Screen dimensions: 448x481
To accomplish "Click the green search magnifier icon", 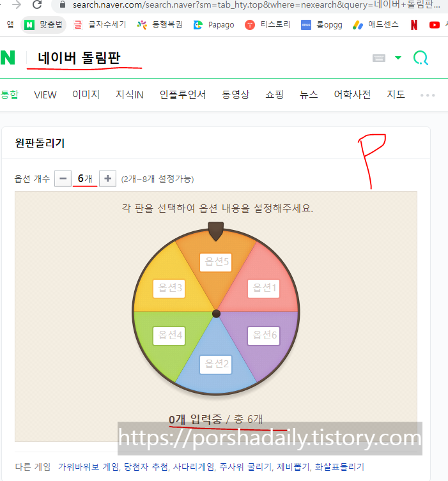I will [x=421, y=57].
